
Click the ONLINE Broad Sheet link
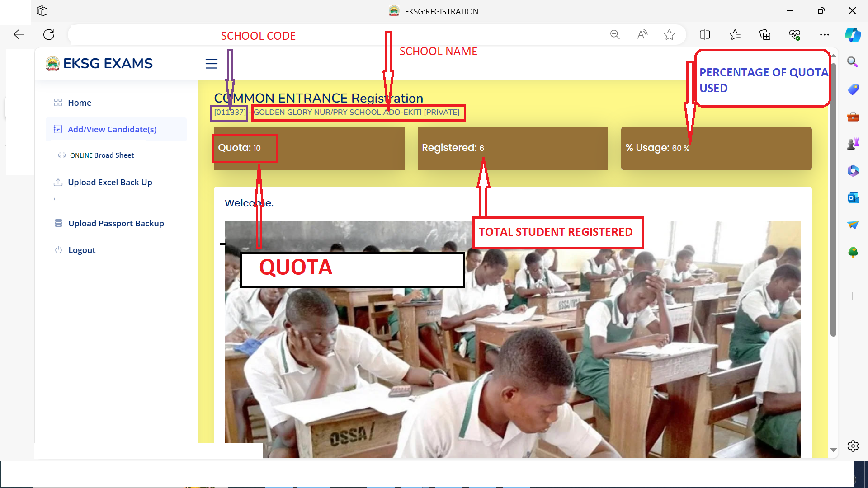(x=102, y=155)
